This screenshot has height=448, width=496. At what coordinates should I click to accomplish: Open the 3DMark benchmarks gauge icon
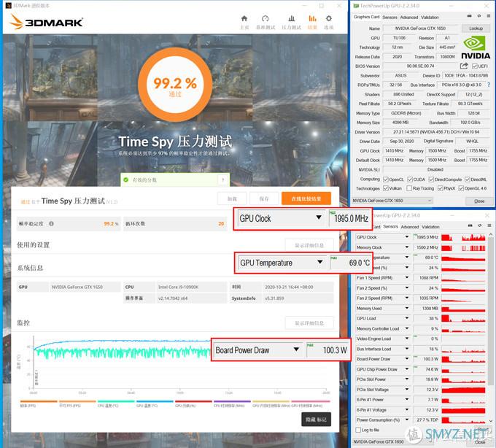pyautogui.click(x=266, y=19)
